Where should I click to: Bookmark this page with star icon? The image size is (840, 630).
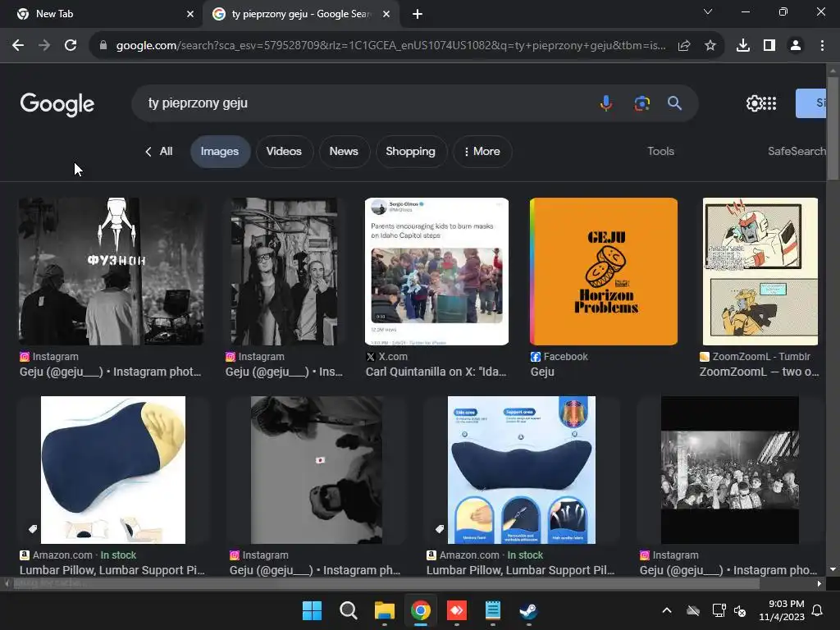pos(710,46)
